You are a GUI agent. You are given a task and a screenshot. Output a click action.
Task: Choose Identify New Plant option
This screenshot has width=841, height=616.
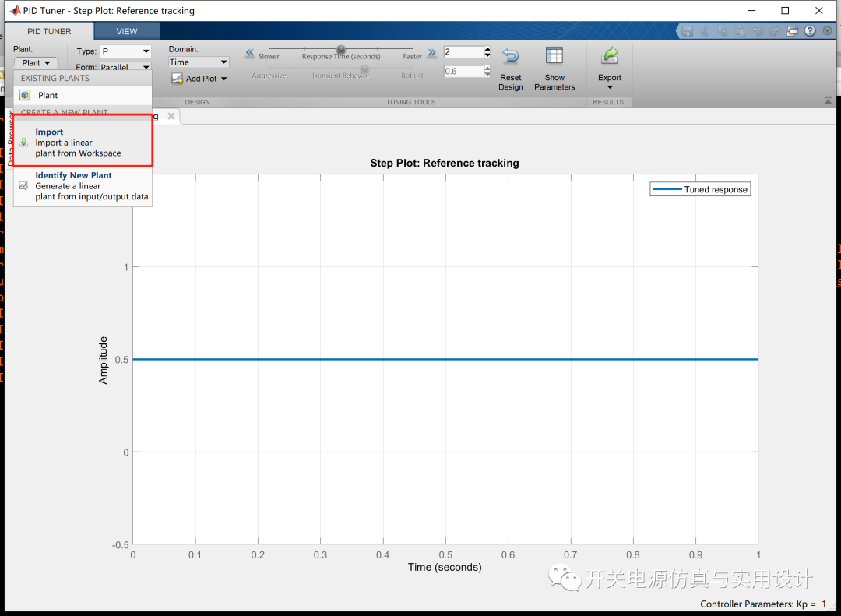coord(83,185)
